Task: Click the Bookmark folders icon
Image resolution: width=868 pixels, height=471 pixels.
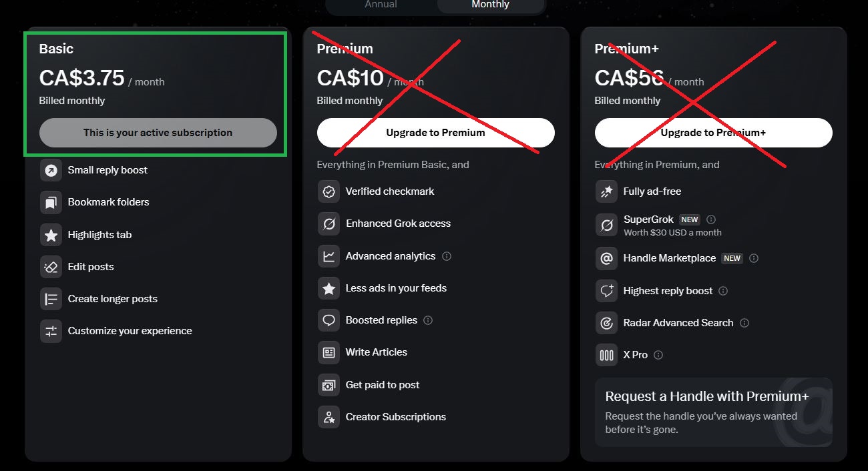Action: (x=51, y=202)
